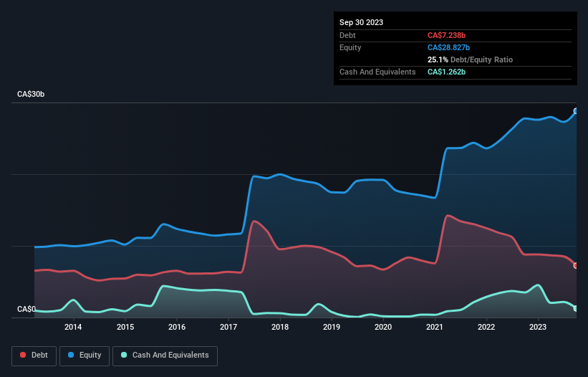Click Cash And Equivalents tooltip label
This screenshot has width=588, height=377.
tap(377, 72)
